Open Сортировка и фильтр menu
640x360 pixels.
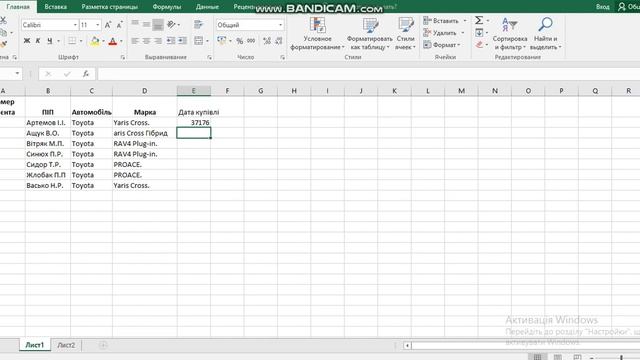coord(510,33)
